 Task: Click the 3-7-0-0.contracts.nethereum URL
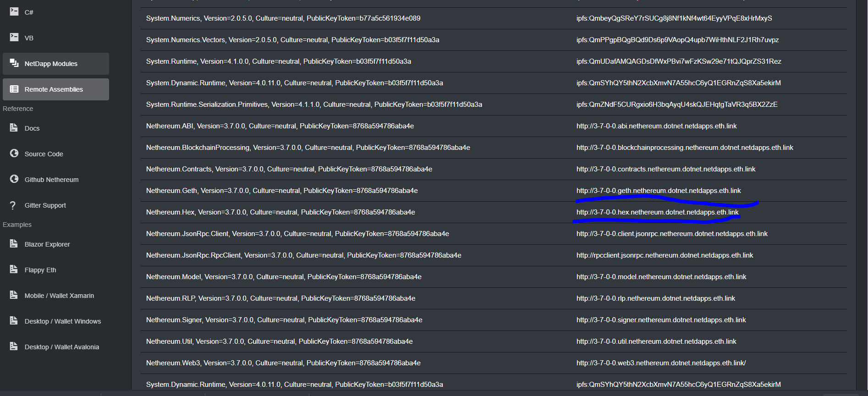click(x=666, y=169)
